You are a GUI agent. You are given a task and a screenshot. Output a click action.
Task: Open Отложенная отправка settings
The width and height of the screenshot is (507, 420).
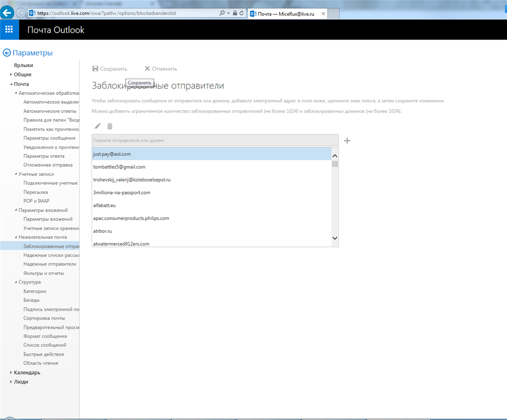pos(48,165)
